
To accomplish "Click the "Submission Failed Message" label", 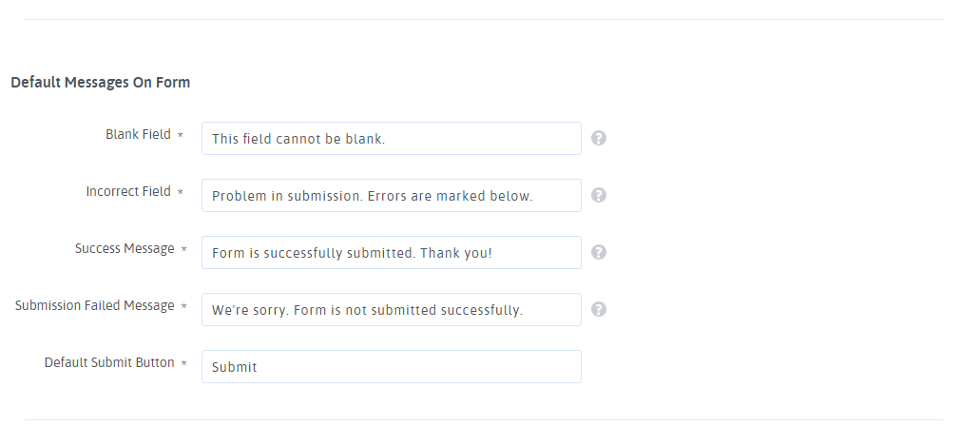I will 95,305.
